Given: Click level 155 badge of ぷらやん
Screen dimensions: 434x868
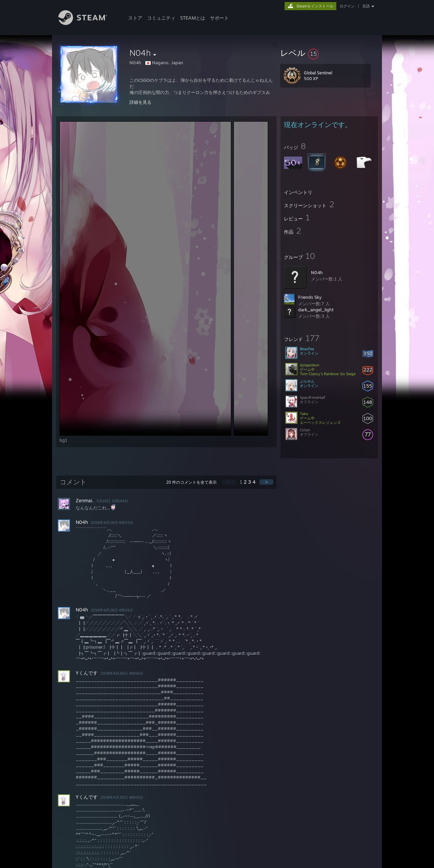Looking at the screenshot, I should click(x=368, y=386).
